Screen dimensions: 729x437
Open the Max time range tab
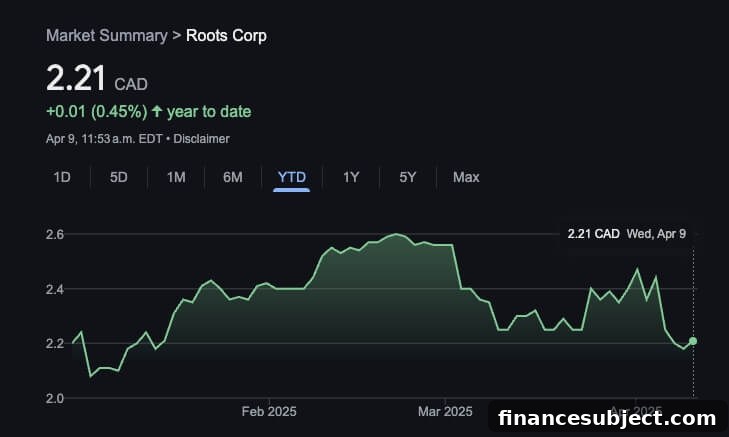click(x=466, y=177)
